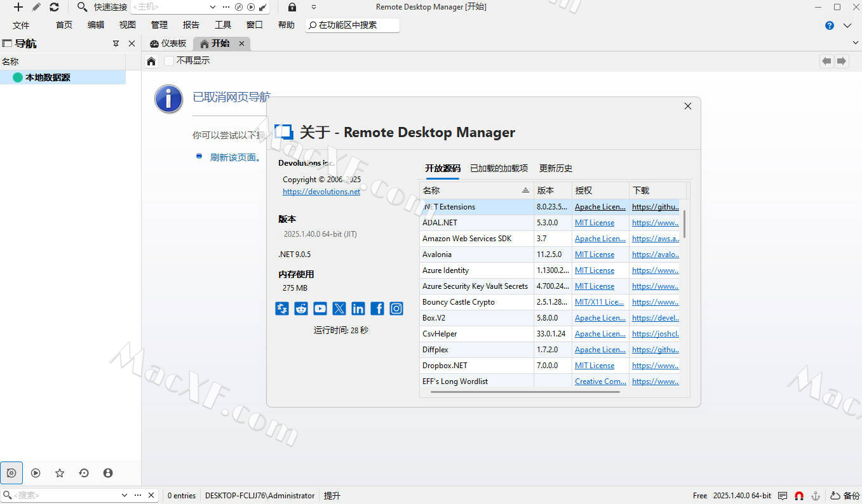Click the open-source list vertical scrollbar
Image resolution: width=862 pixels, height=504 pixels.
(684, 224)
